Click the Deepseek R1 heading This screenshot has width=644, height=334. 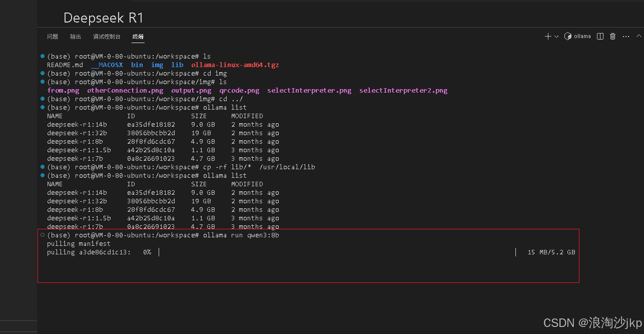point(104,18)
